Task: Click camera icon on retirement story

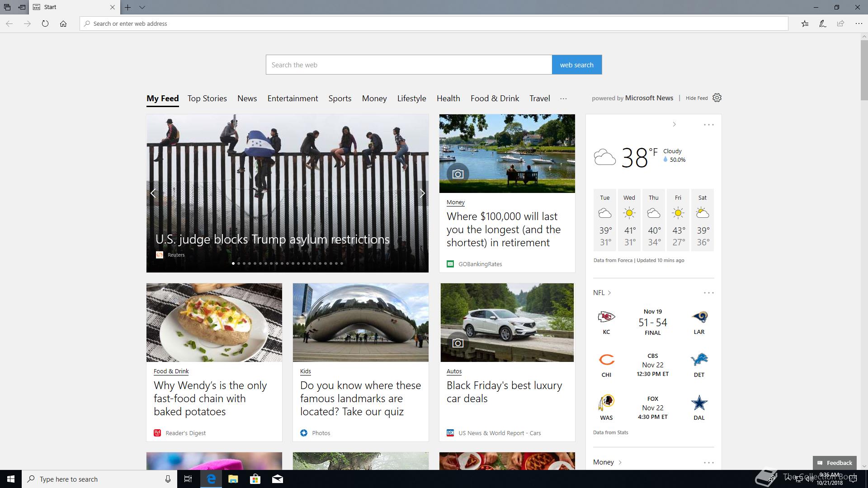Action: pos(458,174)
